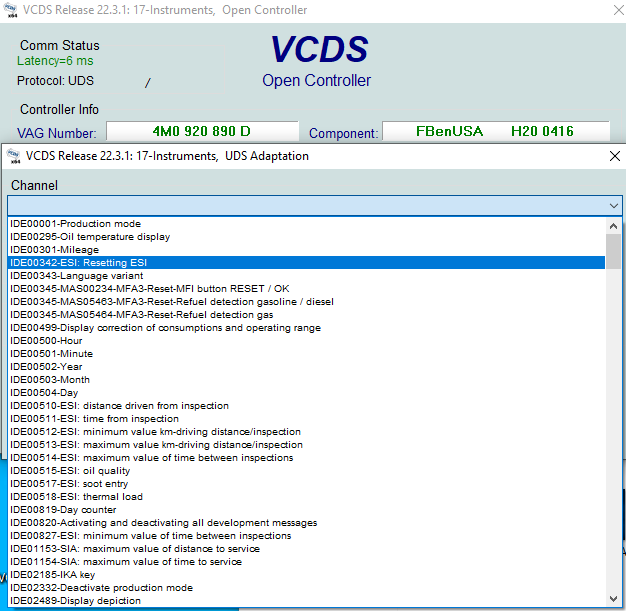Pick IDE00510-ESI distance driven from inspection
Image resolution: width=626 pixels, height=611 pixels.
pos(119,406)
